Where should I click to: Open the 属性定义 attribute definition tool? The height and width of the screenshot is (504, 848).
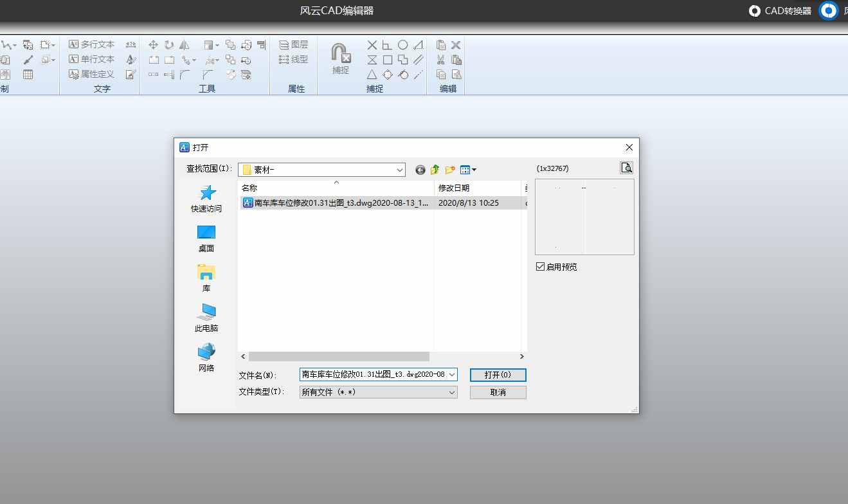92,74
